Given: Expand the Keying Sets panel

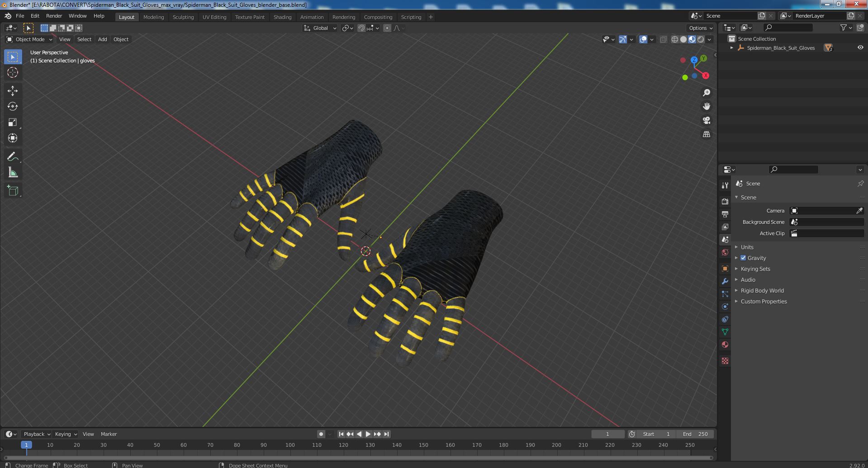Looking at the screenshot, I should click(755, 269).
